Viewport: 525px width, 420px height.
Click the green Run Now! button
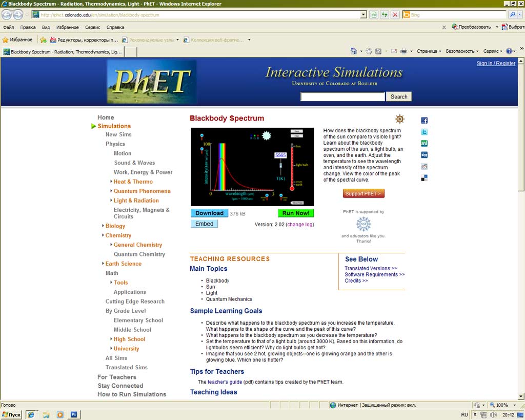(x=296, y=213)
